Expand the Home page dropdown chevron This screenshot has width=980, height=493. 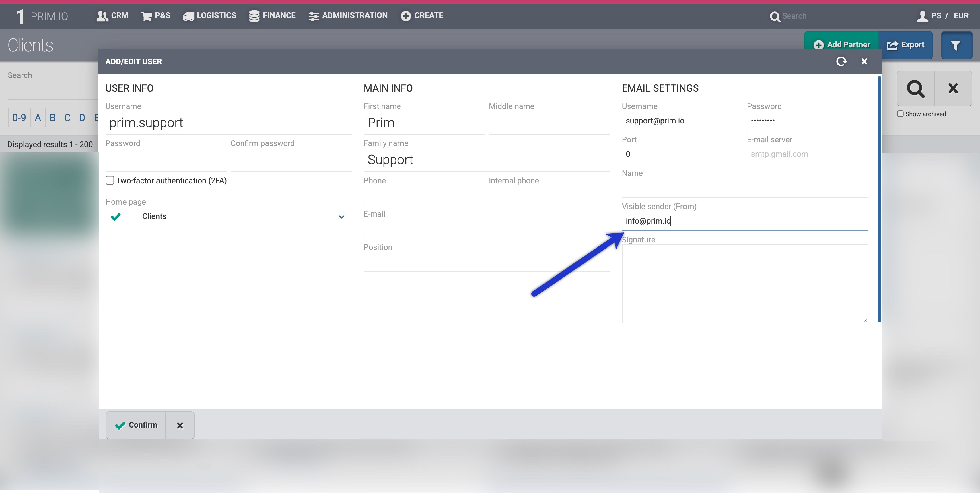(x=341, y=217)
